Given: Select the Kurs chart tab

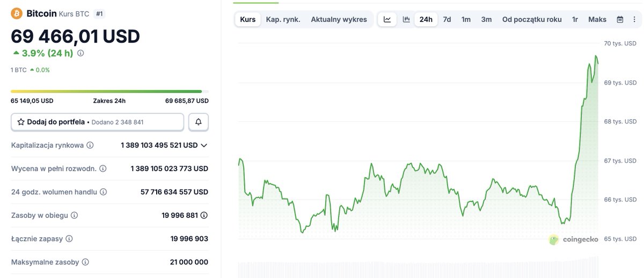Looking at the screenshot, I should pyautogui.click(x=248, y=19).
